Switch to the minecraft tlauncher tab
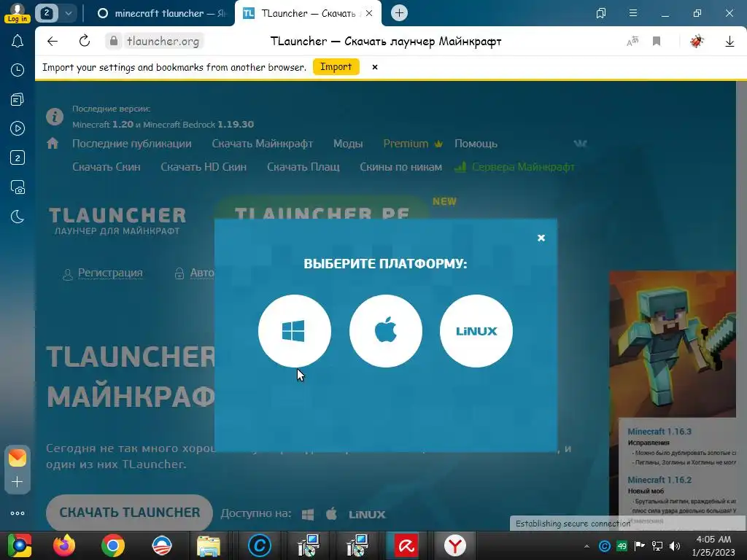This screenshot has height=560, width=747. [x=161, y=13]
